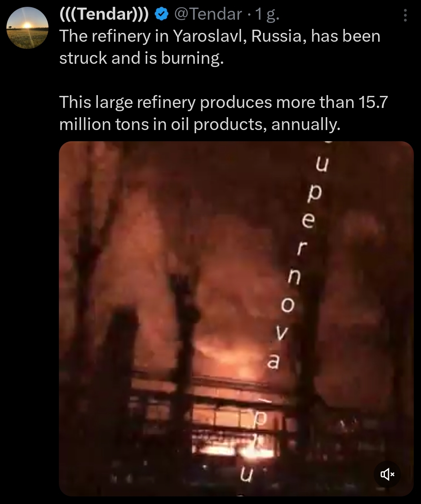Play the burning refinery video
The width and height of the screenshot is (421, 504).
[x=236, y=319]
